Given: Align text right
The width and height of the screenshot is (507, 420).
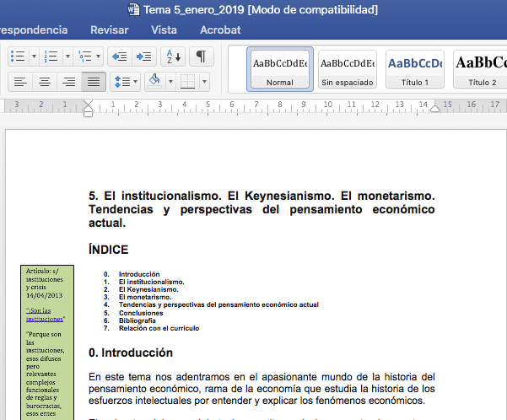Looking at the screenshot, I should (x=69, y=82).
